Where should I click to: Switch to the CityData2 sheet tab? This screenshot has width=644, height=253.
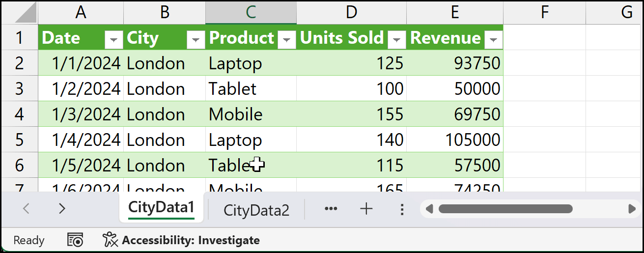256,210
